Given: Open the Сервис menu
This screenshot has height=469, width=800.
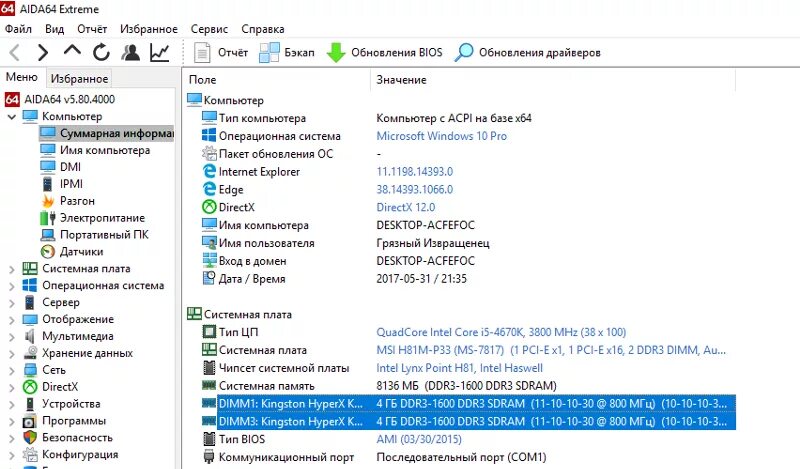Looking at the screenshot, I should point(209,29).
